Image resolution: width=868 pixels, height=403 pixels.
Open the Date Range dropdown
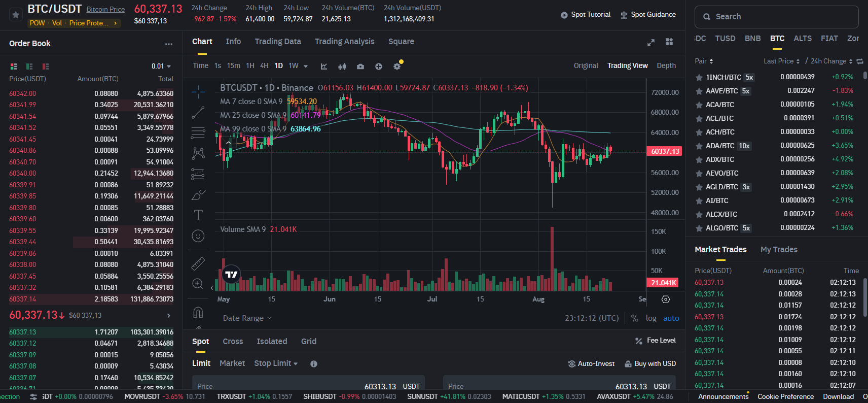click(247, 318)
